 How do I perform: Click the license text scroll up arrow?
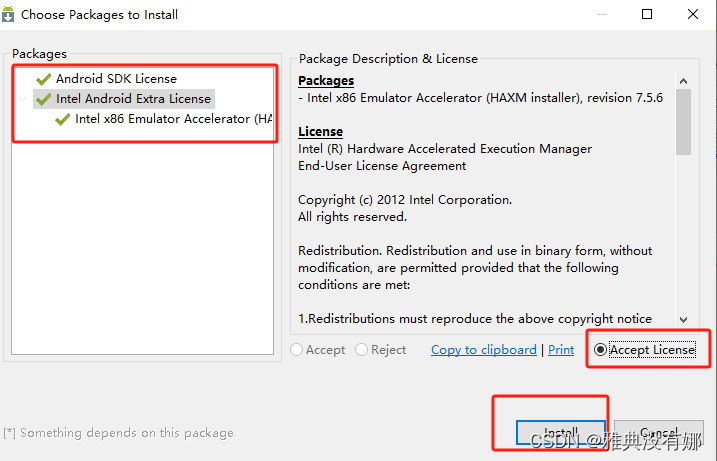pos(684,81)
